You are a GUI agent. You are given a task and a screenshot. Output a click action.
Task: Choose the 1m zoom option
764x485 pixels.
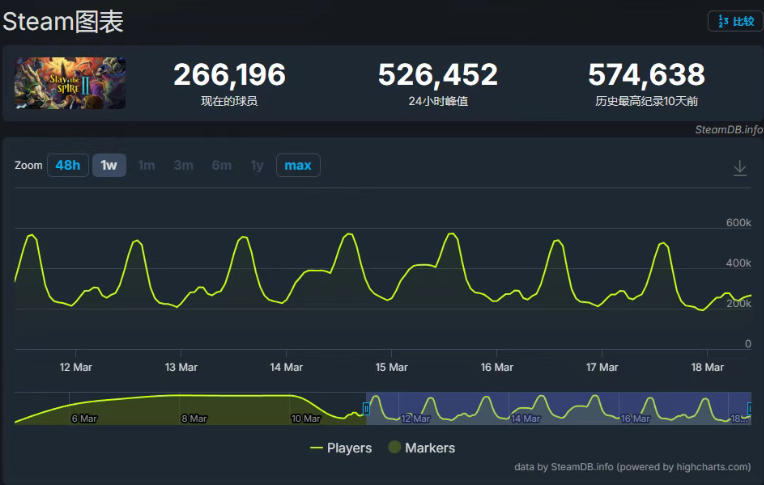(x=147, y=165)
